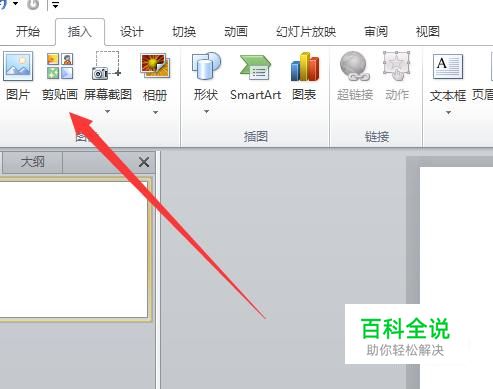Switch to the Home (开始) tab
493x389 pixels.
(x=27, y=32)
